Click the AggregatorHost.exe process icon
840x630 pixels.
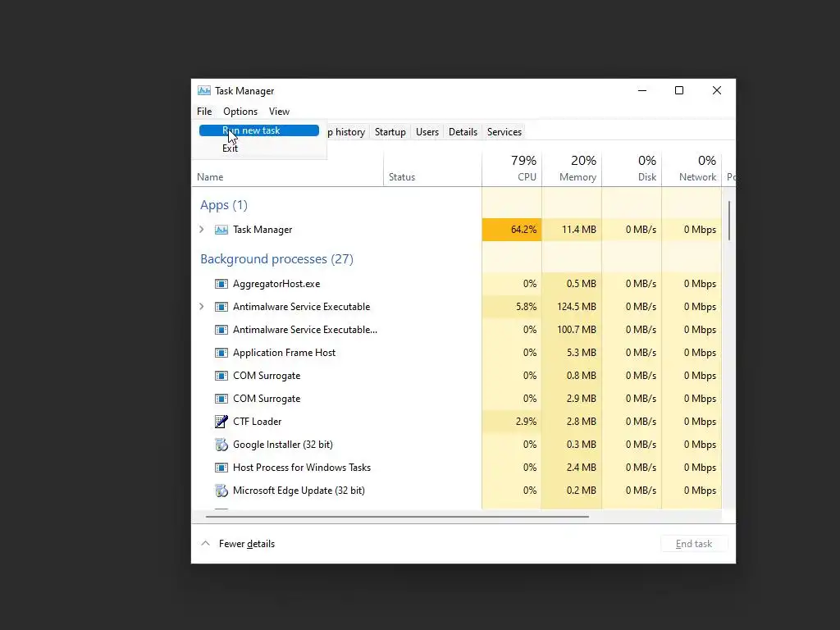pyautogui.click(x=221, y=284)
